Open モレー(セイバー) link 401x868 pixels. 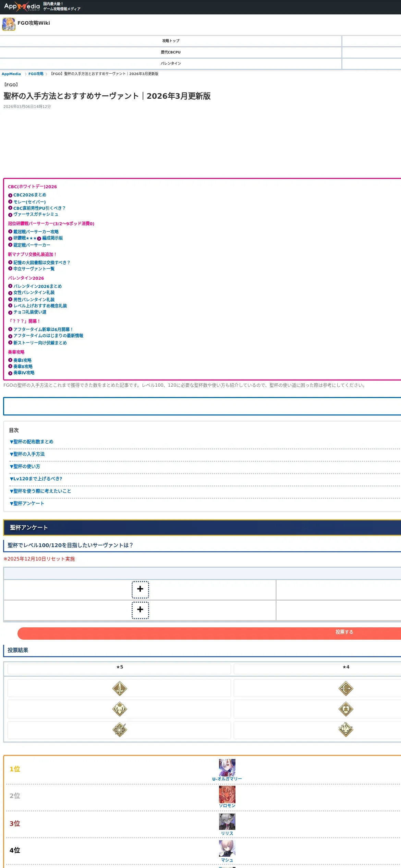(29, 202)
